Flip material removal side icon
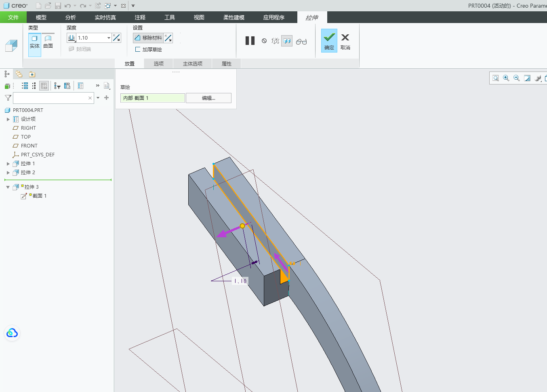Viewport: 547px width, 392px height. [168, 38]
